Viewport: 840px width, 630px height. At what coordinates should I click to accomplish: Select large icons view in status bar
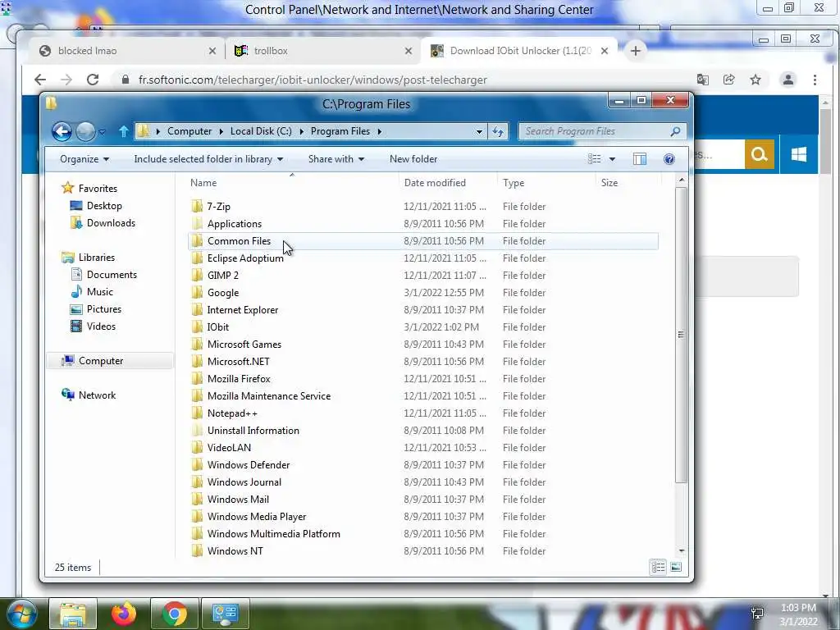676,567
